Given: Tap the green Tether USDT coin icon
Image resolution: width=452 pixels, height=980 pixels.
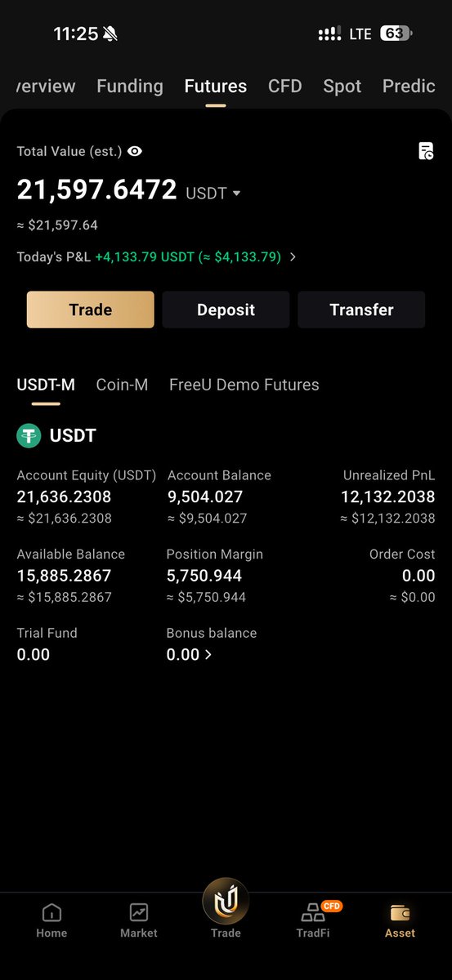Looking at the screenshot, I should 29,435.
